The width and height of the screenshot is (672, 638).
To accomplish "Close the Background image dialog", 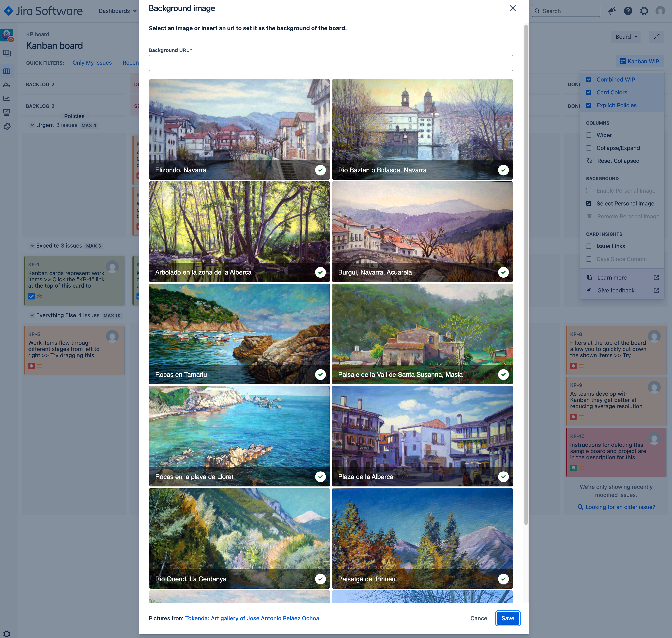I will [512, 8].
